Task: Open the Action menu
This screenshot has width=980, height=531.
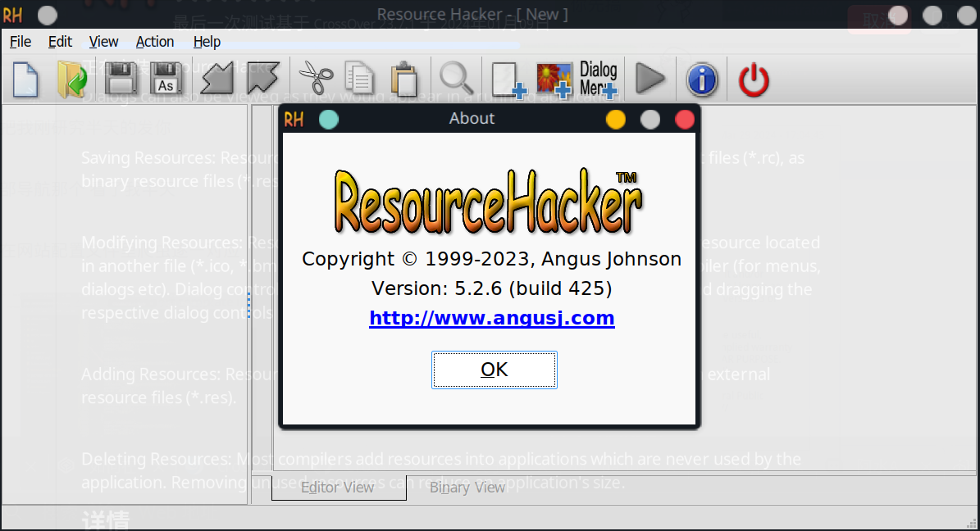Action: pos(155,42)
